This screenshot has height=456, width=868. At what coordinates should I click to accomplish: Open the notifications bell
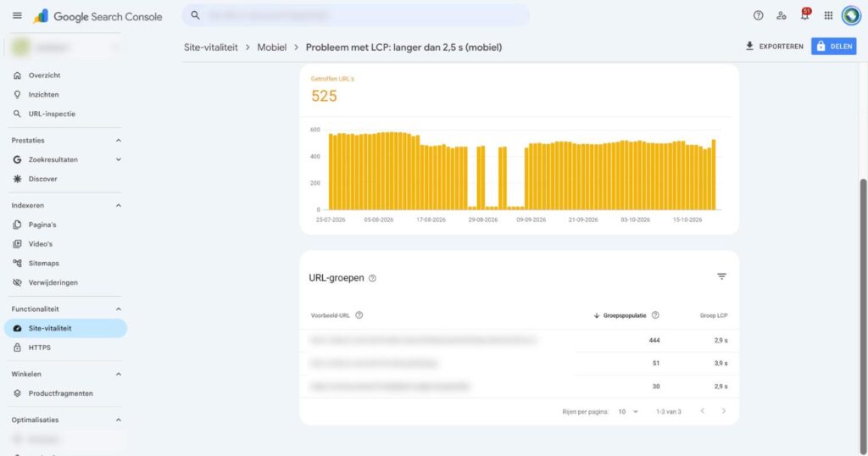pos(805,14)
